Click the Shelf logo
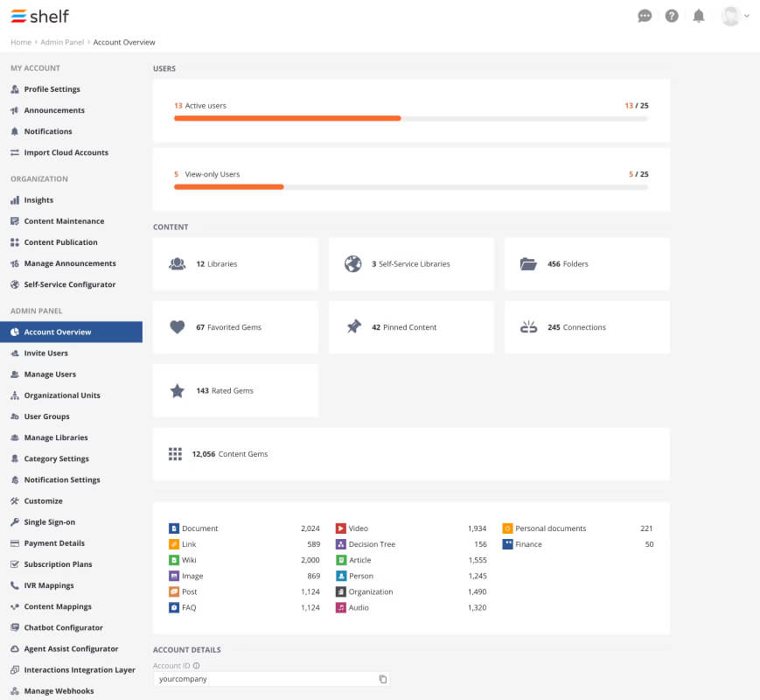This screenshot has height=700, width=760. 39,16
